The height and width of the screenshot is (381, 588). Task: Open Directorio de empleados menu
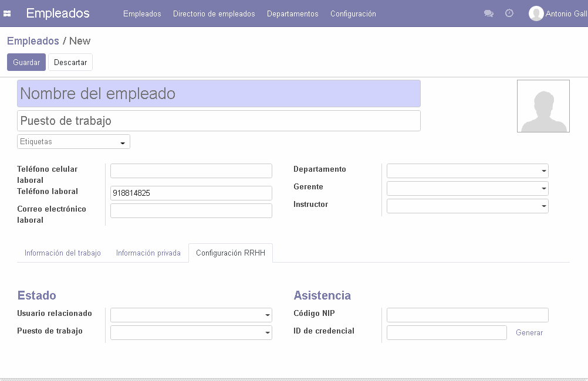(x=214, y=14)
